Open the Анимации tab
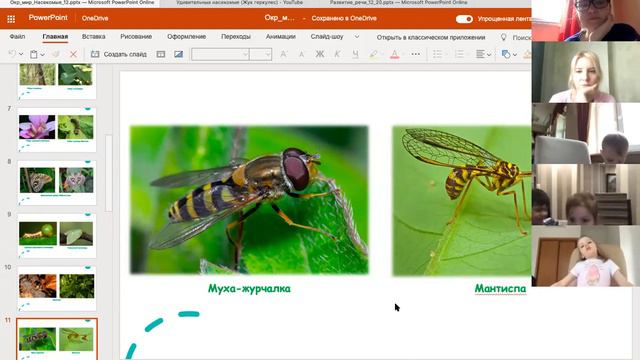This screenshot has height=360, width=640. point(280,37)
